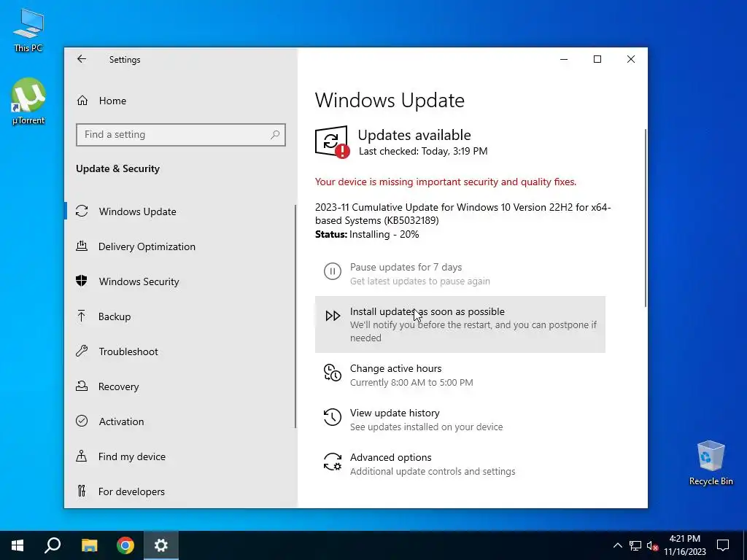
Task: Open View update history
Action: pos(460,419)
